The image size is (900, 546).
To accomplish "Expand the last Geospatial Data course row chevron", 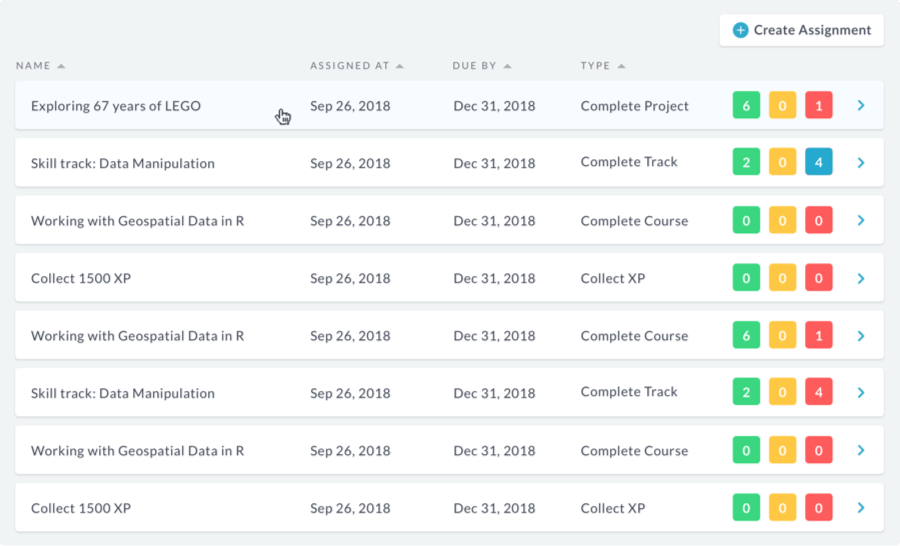I will [x=861, y=450].
